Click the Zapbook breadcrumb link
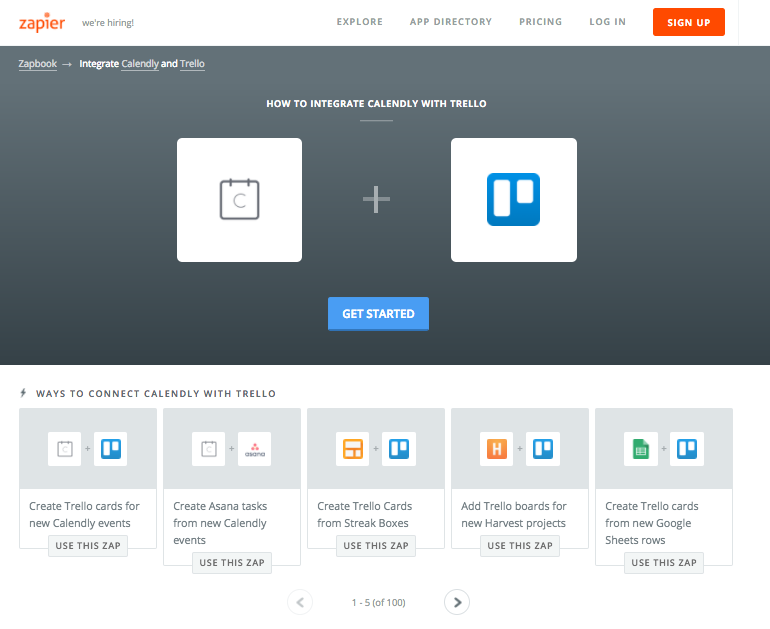The width and height of the screenshot is (770, 629). 38,64
